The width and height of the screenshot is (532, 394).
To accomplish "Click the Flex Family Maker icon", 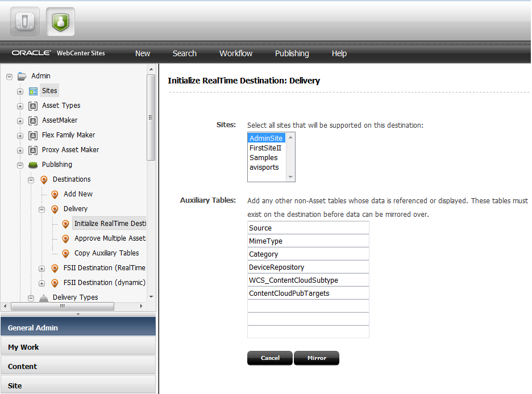I will pyautogui.click(x=33, y=136).
